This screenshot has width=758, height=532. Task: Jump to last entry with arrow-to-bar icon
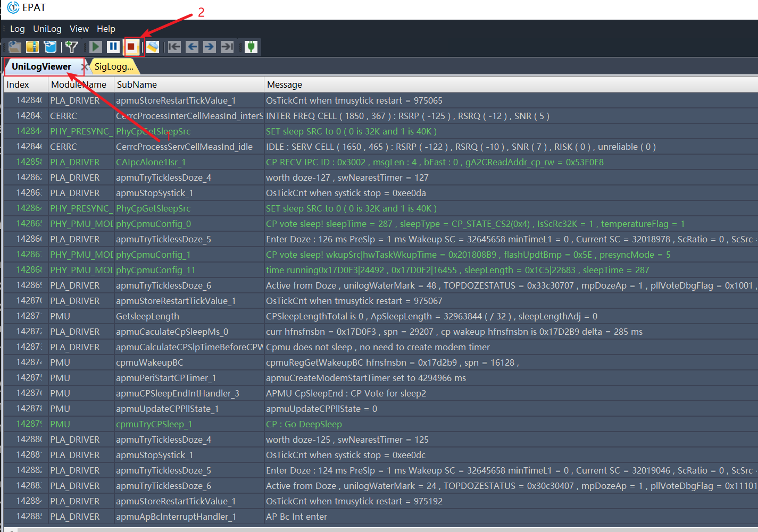(x=227, y=47)
